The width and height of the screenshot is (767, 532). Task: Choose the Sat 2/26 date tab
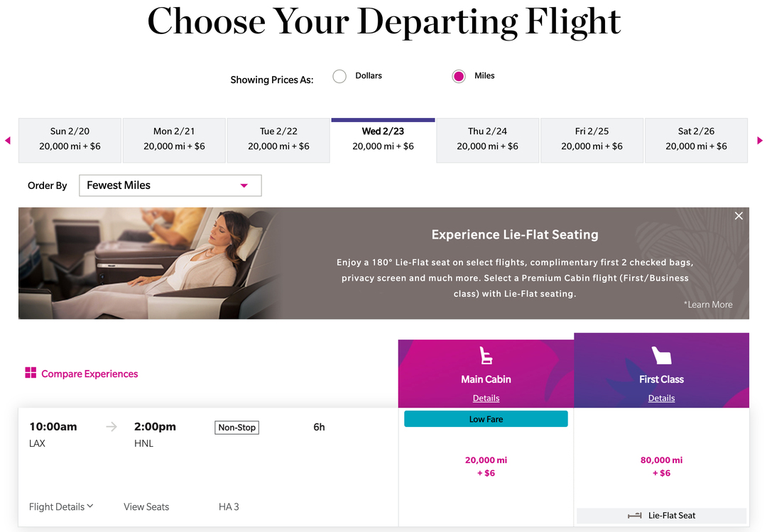pyautogui.click(x=696, y=140)
